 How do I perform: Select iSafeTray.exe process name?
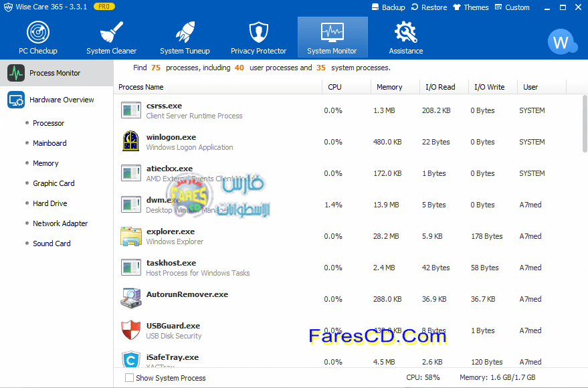click(x=172, y=357)
